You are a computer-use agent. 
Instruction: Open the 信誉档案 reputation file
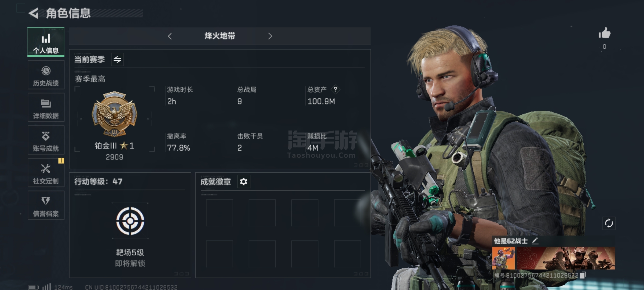click(46, 205)
